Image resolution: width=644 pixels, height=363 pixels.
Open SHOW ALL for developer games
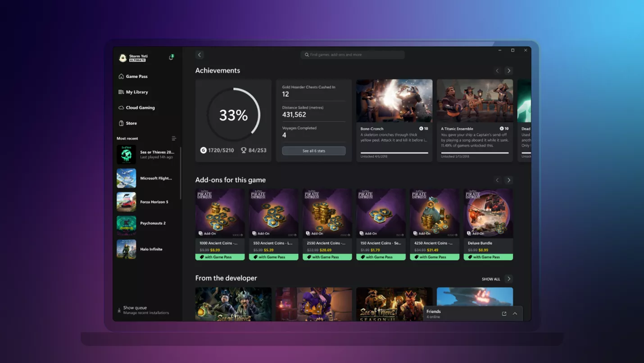(x=490, y=279)
